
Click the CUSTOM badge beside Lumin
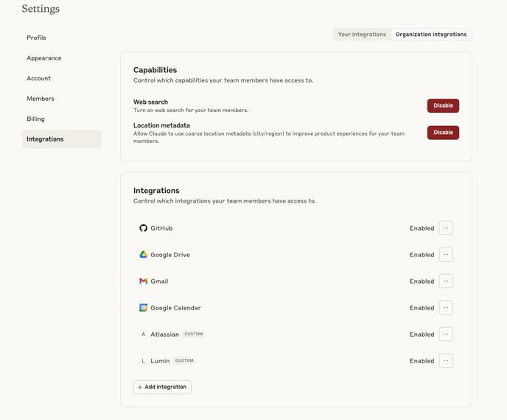pyautogui.click(x=184, y=360)
